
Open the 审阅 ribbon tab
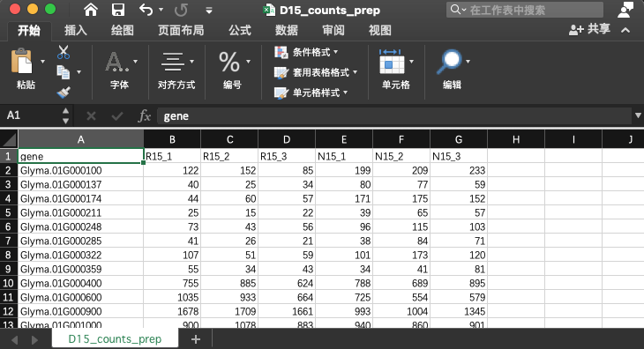click(333, 30)
